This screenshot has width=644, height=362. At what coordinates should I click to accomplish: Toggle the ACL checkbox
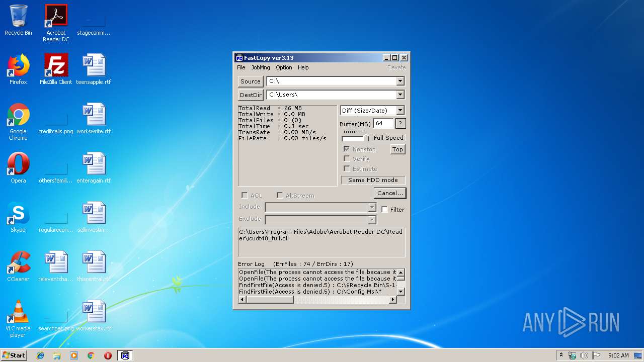[x=245, y=195]
